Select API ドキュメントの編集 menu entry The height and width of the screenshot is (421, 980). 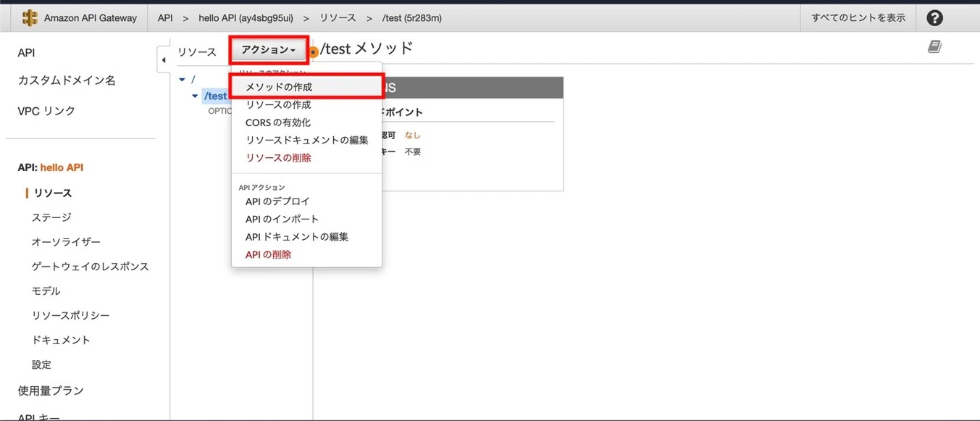[297, 237]
